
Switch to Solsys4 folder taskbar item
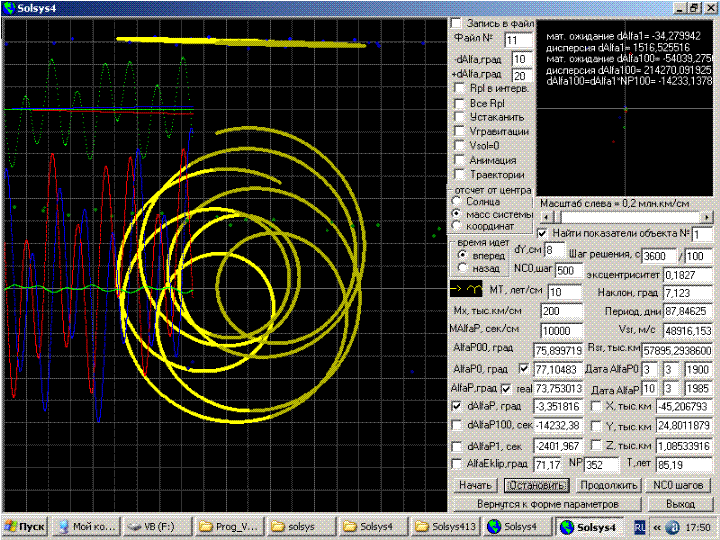(x=373, y=526)
